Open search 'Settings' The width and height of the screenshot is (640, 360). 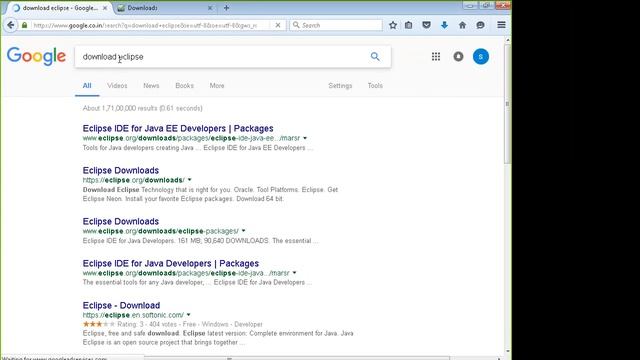[x=340, y=86]
